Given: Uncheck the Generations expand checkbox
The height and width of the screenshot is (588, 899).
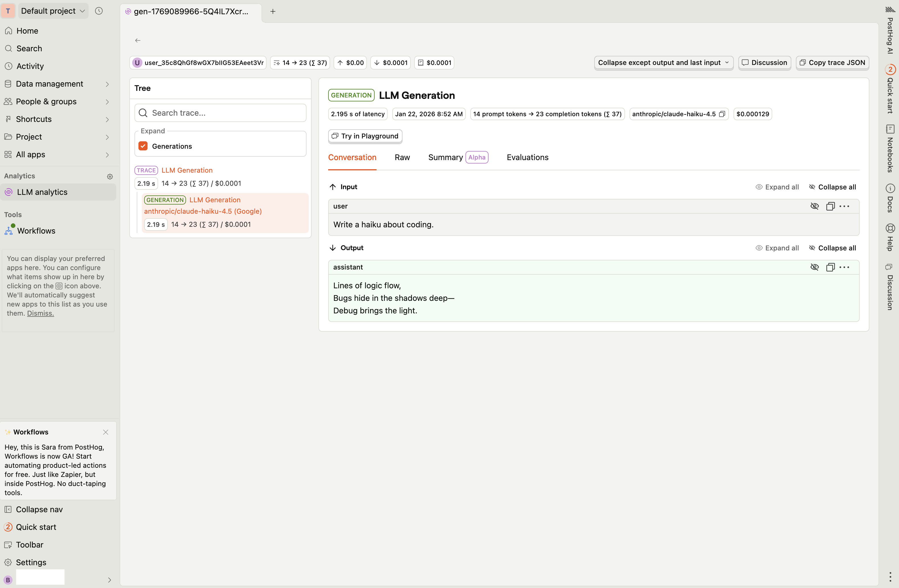Looking at the screenshot, I should point(143,146).
